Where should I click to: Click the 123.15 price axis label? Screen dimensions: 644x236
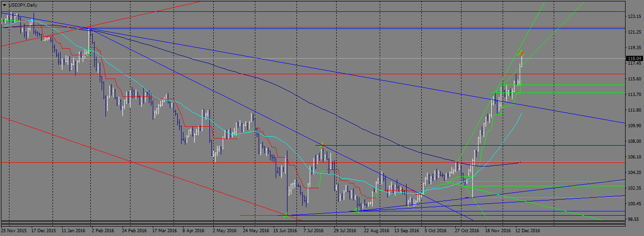[x=634, y=17]
